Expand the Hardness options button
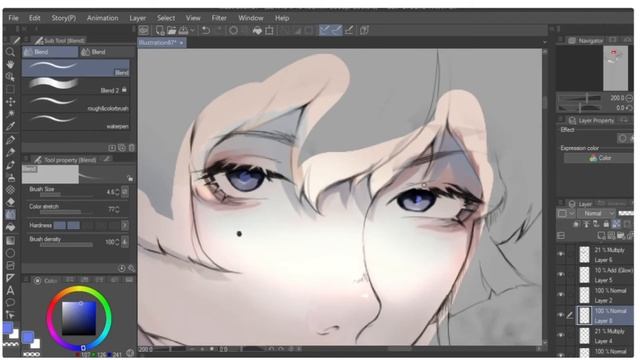The height and width of the screenshot is (360, 640). point(125,225)
